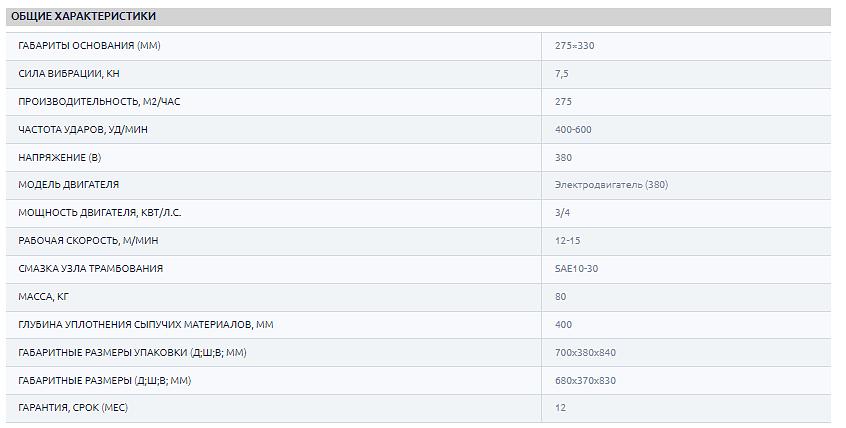The width and height of the screenshot is (846, 428).
Task: Select the ГАРАНТИЯ, СРОК (МЕС) label
Action: (x=73, y=408)
